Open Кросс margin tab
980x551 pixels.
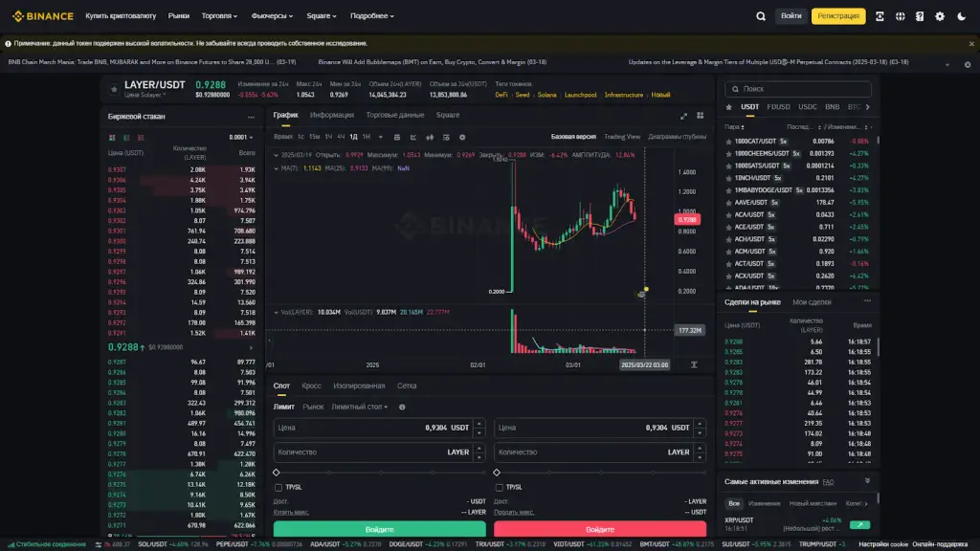(x=311, y=386)
